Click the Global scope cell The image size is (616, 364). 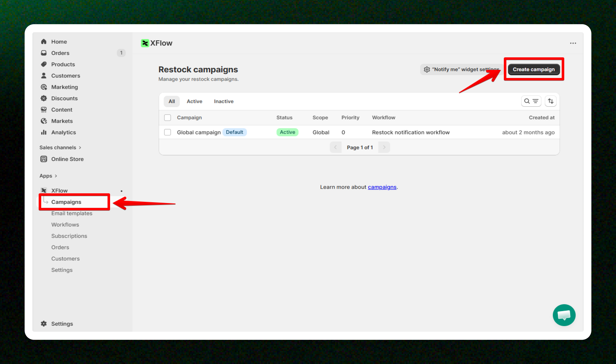(x=321, y=132)
